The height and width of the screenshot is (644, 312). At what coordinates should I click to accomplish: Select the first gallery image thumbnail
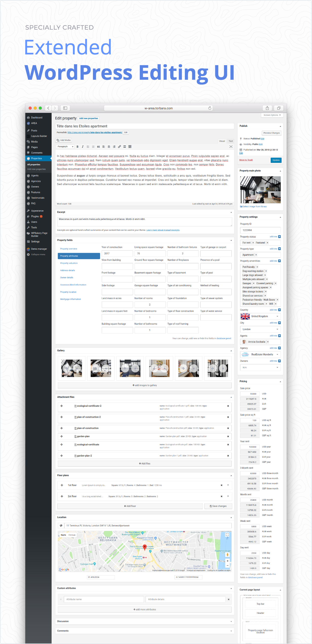[x=72, y=368]
